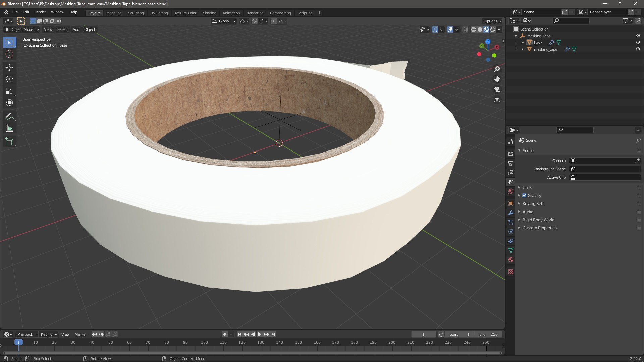Switch to wireframe viewport shading
This screenshot has width=644, height=362.
(474, 29)
